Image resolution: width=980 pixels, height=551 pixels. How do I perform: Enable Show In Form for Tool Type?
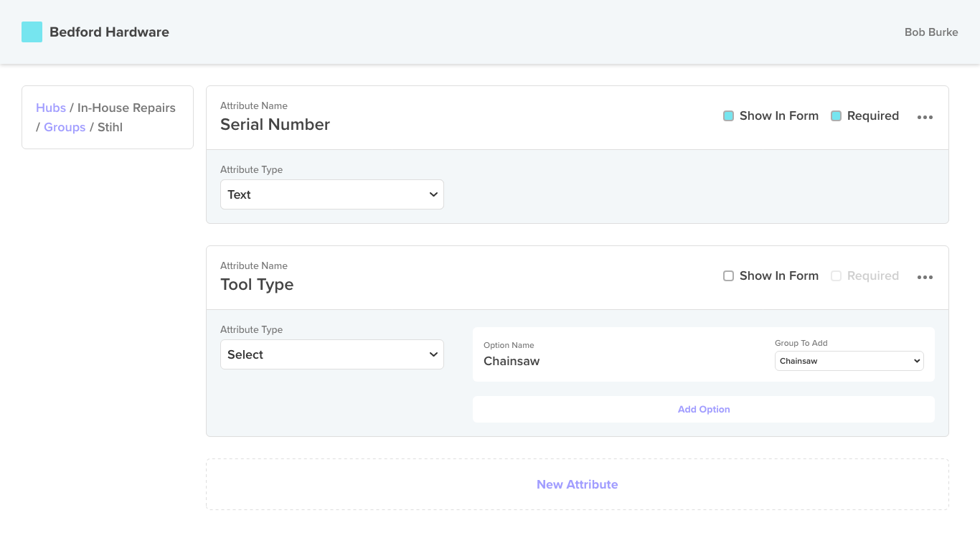coord(728,276)
